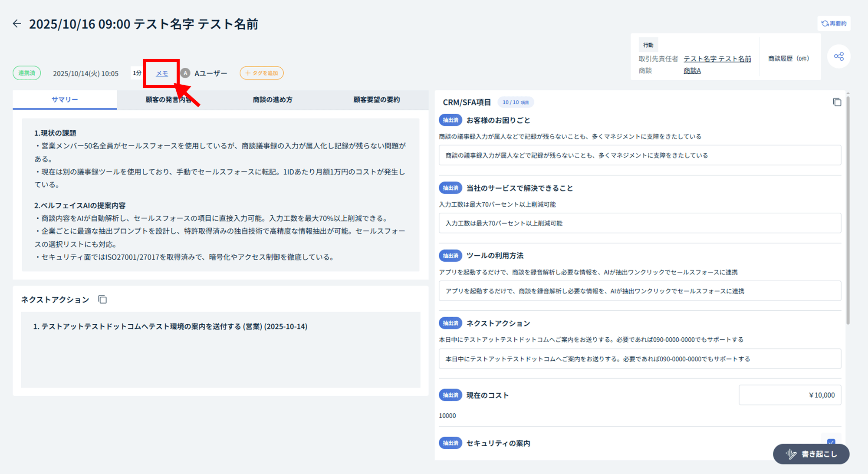Open the メモ link
868x474 pixels.
click(x=162, y=73)
